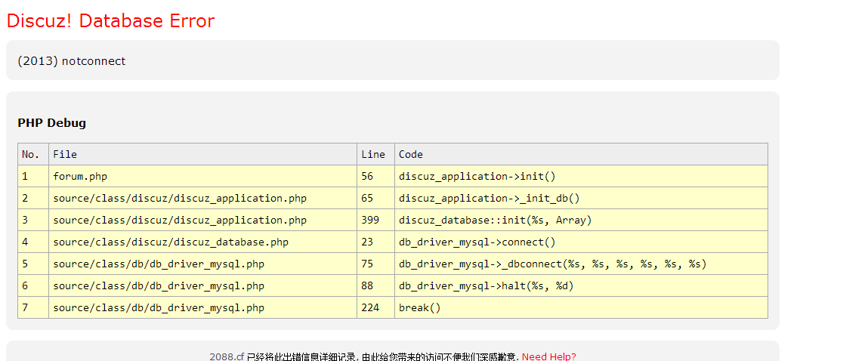Viewport: 868px width, 361px height.
Task: Click row number 4 cell
Action: pos(33,242)
